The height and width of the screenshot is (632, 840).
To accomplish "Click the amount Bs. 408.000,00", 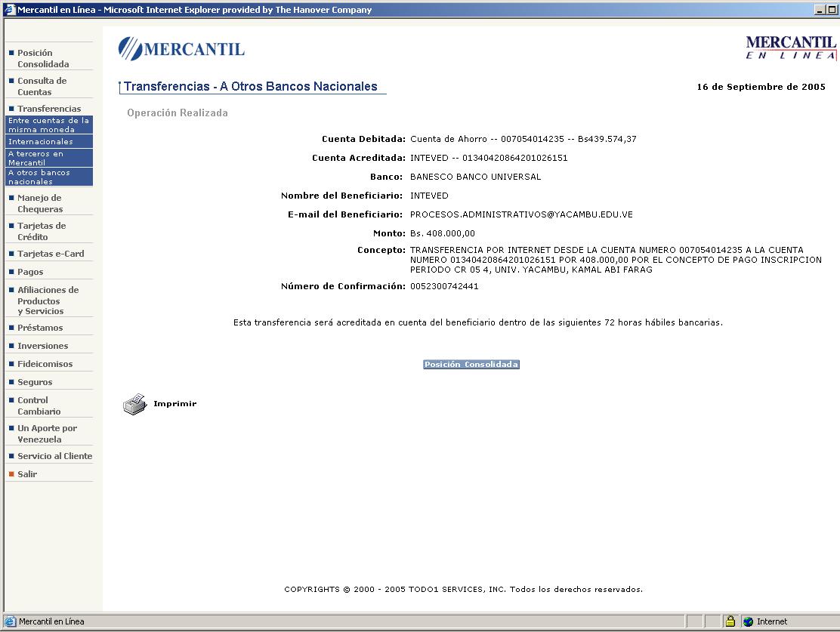I will (443, 233).
